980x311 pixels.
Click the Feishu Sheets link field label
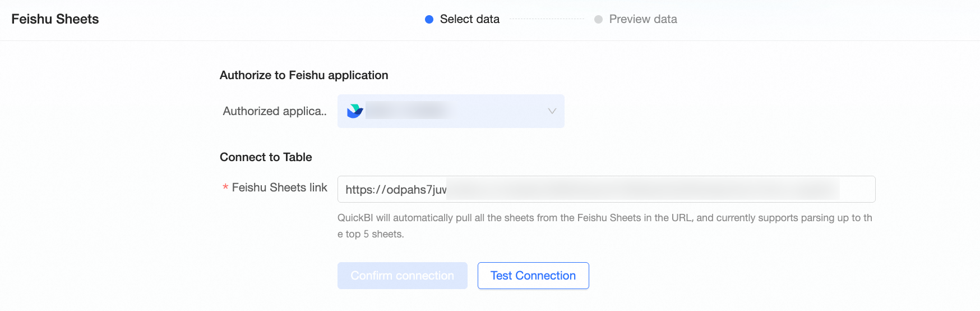[x=279, y=187]
